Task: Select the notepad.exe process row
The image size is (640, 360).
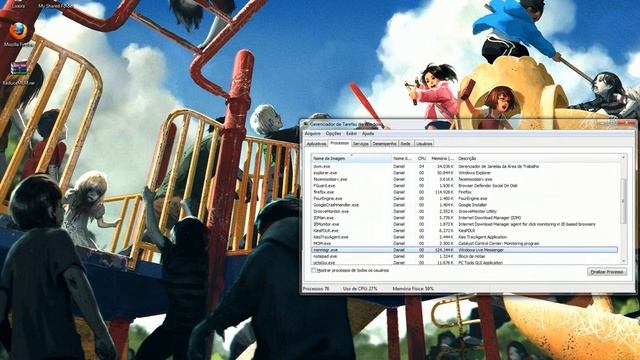Action: tap(465, 256)
